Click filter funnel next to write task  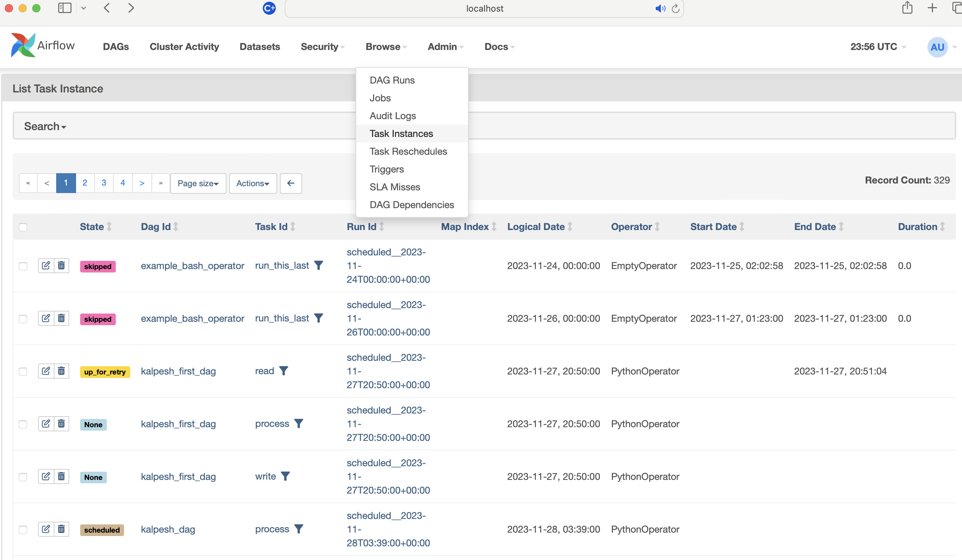tap(285, 476)
